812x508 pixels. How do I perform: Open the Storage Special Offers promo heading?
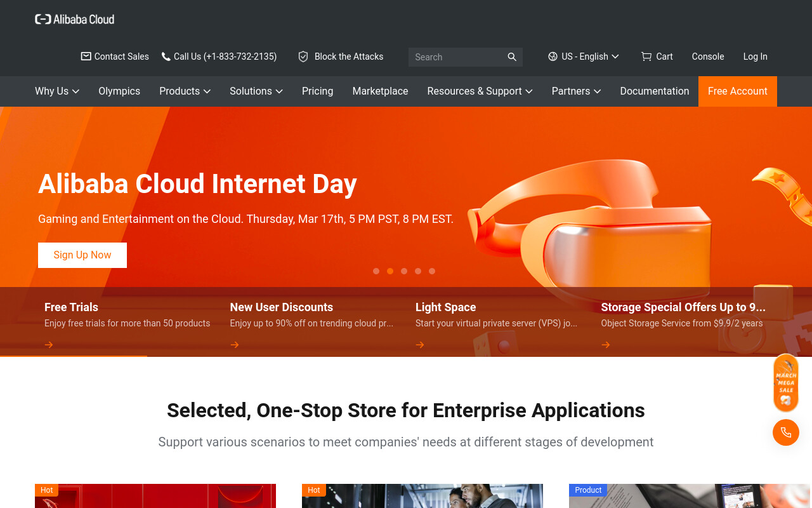click(x=683, y=307)
